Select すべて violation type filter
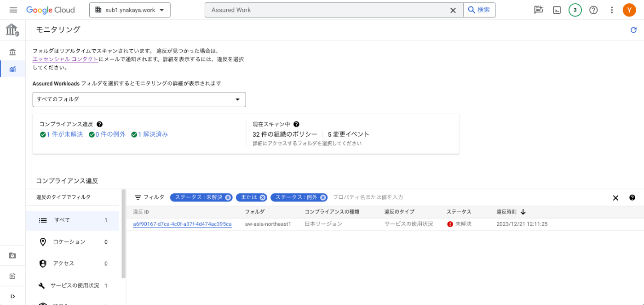Viewport: 644px width, 305px height. click(74, 220)
